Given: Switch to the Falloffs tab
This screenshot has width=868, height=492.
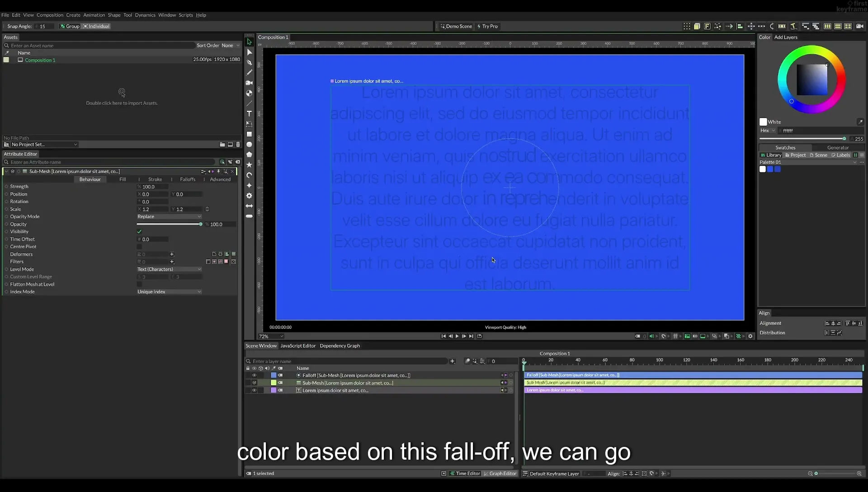Looking at the screenshot, I should tap(188, 180).
